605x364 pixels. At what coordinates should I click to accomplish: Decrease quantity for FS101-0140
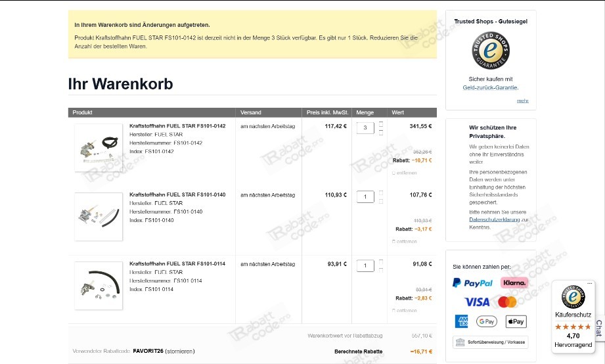tap(381, 201)
